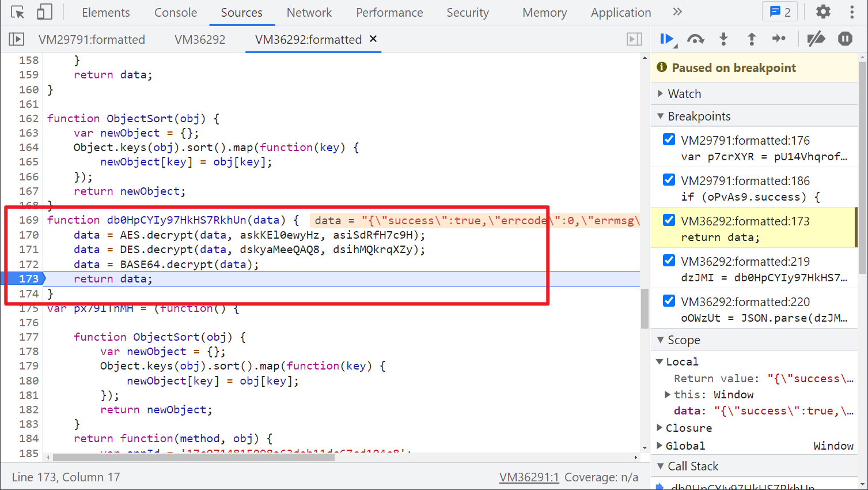Set a breakpoint on line 170
Viewport: 868px width, 490px height.
click(x=29, y=235)
